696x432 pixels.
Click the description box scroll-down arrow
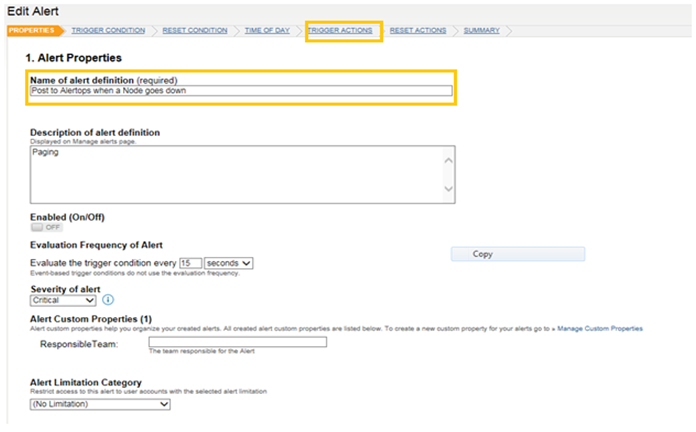448,188
